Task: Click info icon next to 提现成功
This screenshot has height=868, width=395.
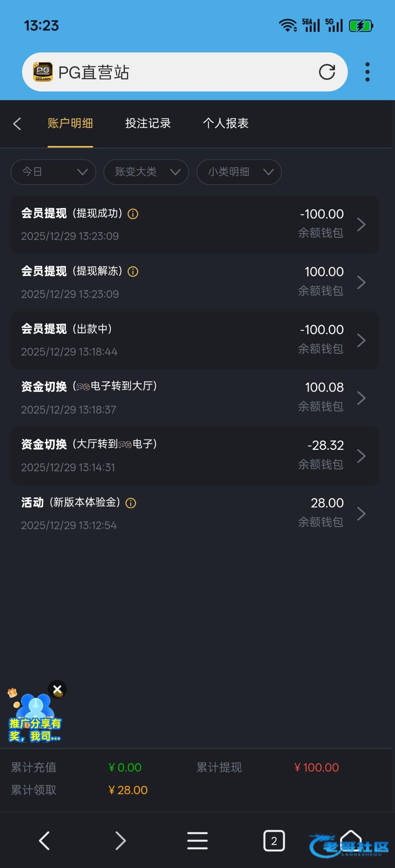Action: click(x=133, y=214)
